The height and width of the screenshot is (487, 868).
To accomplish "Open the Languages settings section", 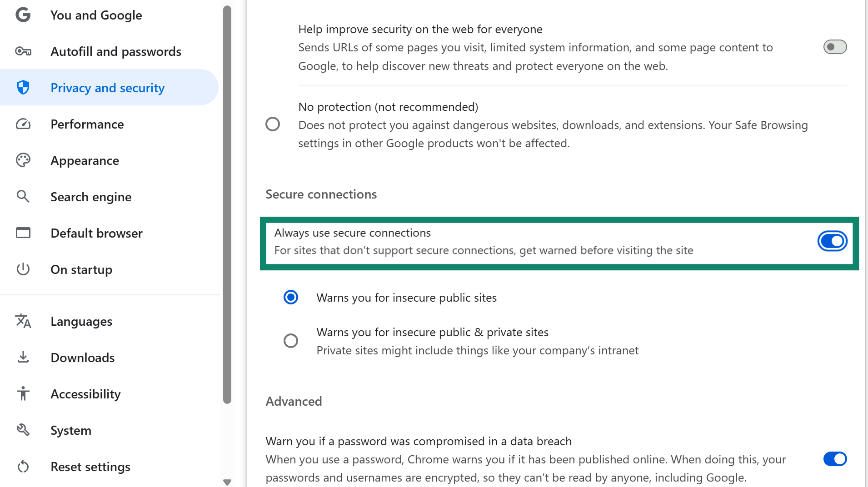I will (x=81, y=321).
